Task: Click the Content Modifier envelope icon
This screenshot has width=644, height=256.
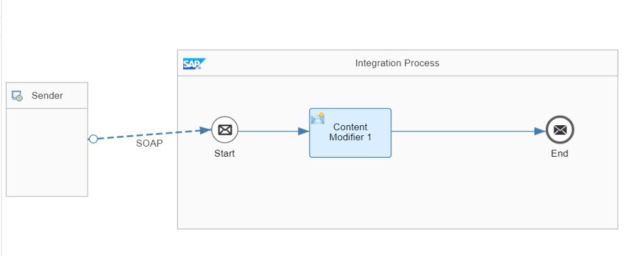Action: [x=318, y=118]
